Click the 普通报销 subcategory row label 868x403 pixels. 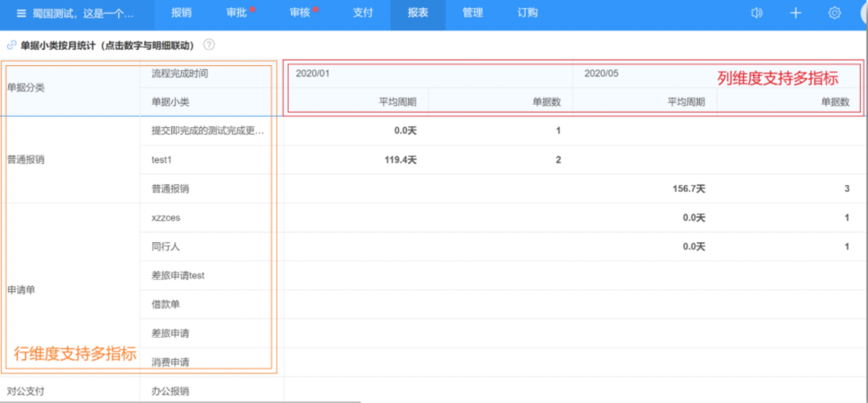[x=170, y=189]
